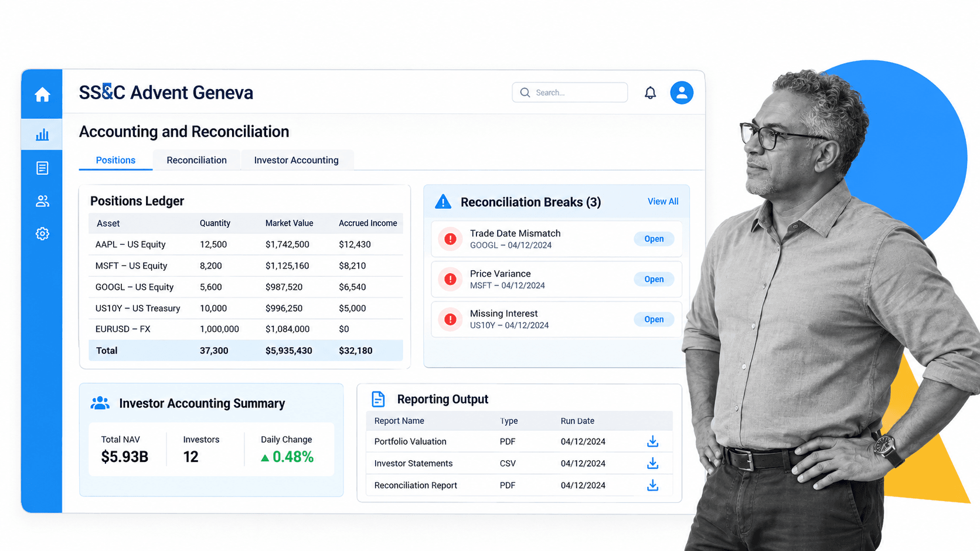Viewport: 980px width, 551px height.
Task: Click the green Daily Change up arrow
Action: [265, 458]
